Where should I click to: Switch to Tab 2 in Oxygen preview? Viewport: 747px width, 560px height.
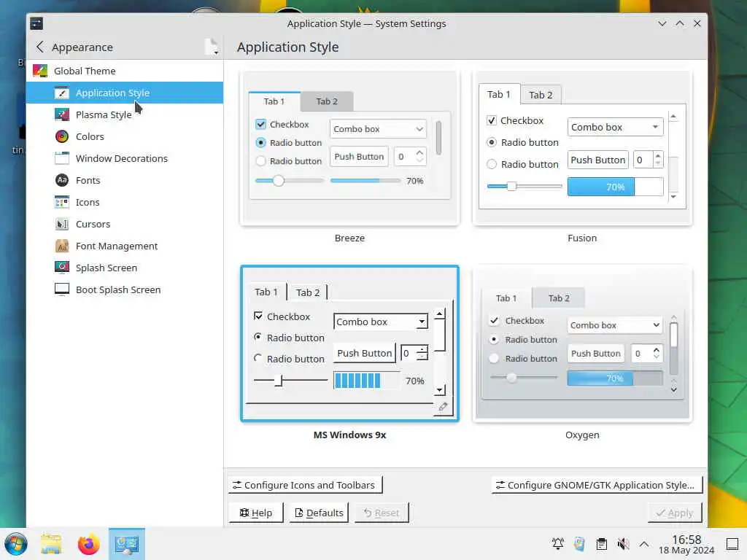[x=559, y=298]
